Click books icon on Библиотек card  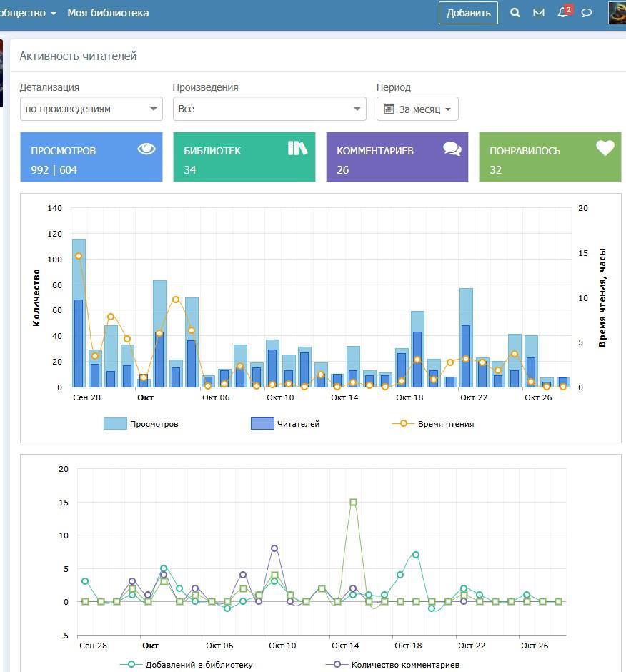coord(297,148)
